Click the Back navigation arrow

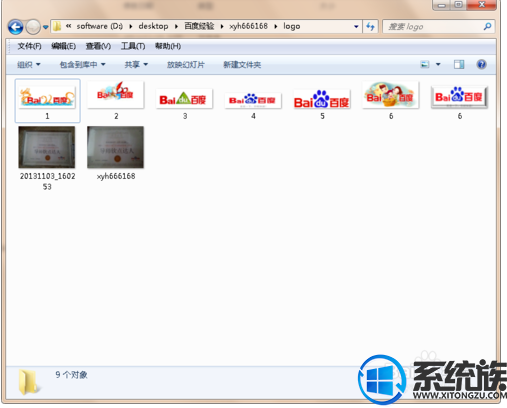[15, 27]
